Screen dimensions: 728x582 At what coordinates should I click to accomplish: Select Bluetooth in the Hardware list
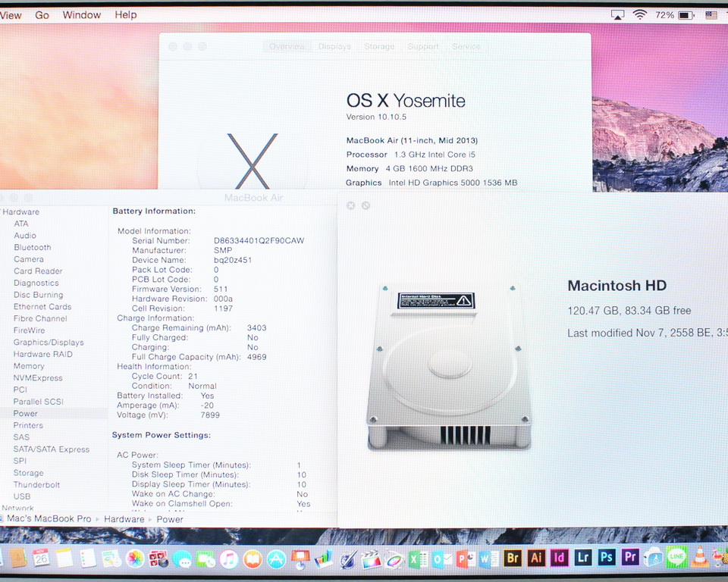click(x=33, y=247)
